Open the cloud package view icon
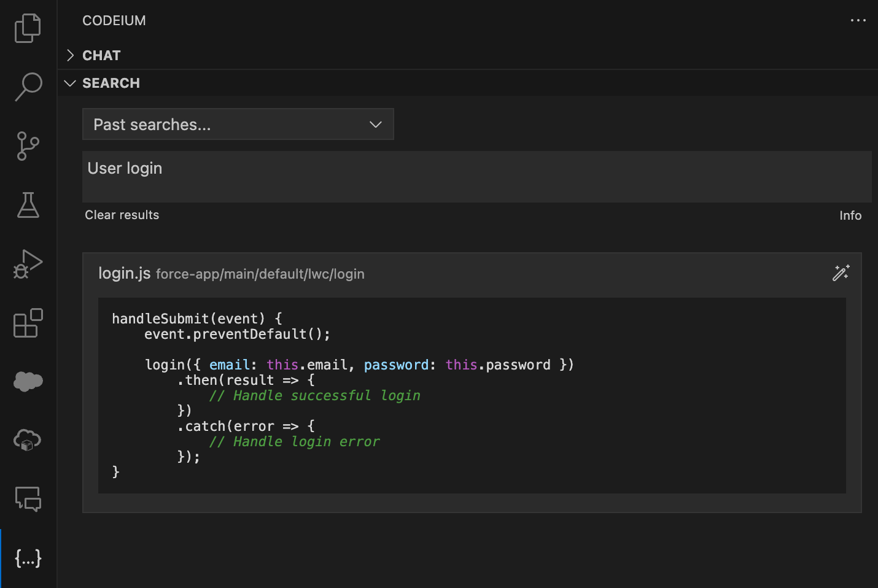This screenshot has width=878, height=588. point(28,439)
